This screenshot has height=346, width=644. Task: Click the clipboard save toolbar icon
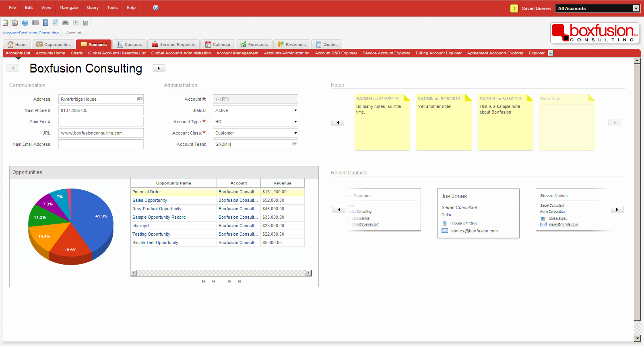click(x=15, y=23)
